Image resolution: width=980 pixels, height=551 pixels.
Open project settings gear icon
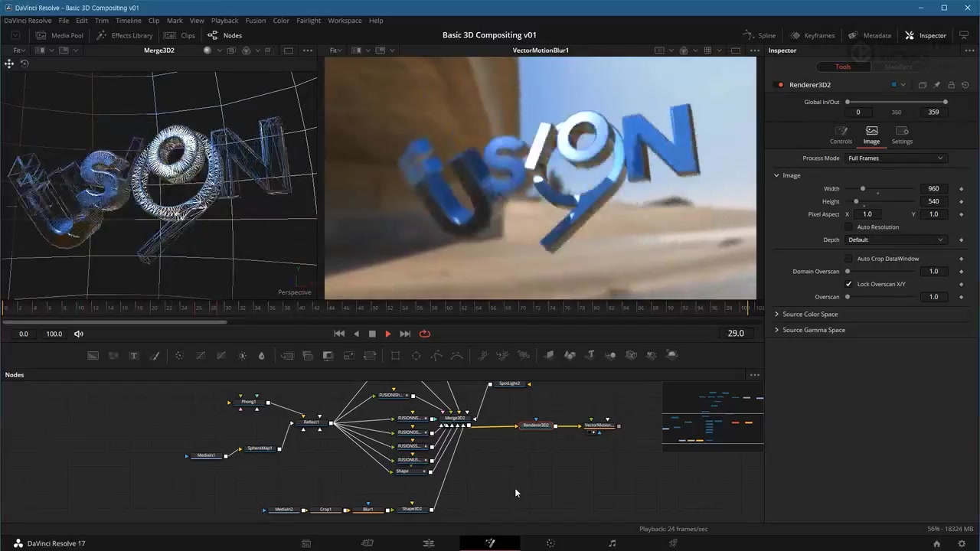(x=962, y=543)
